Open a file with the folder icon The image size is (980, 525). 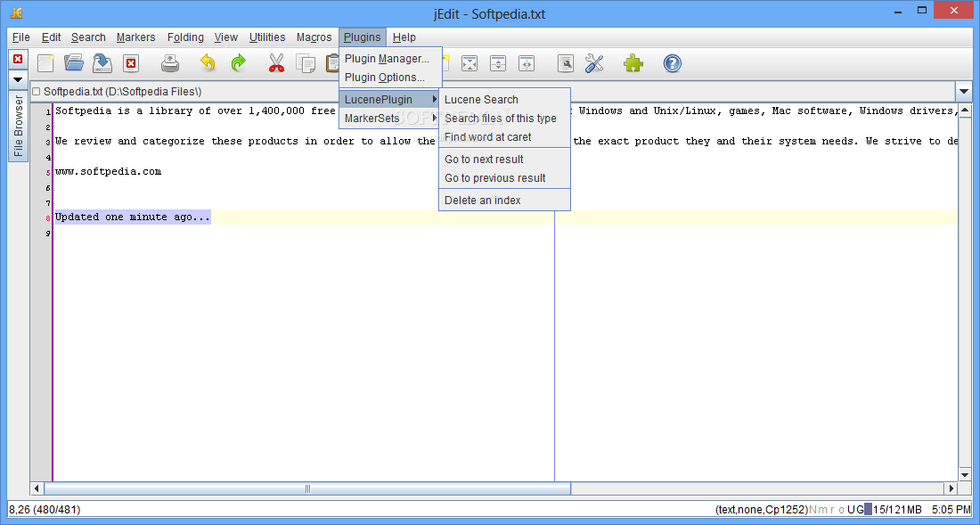point(74,63)
